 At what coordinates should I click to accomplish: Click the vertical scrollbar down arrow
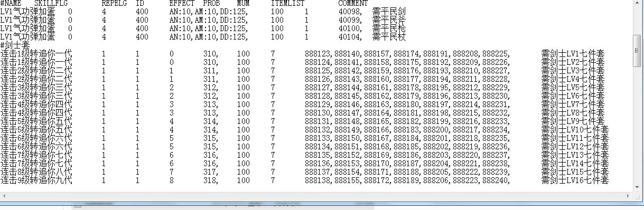click(x=638, y=187)
